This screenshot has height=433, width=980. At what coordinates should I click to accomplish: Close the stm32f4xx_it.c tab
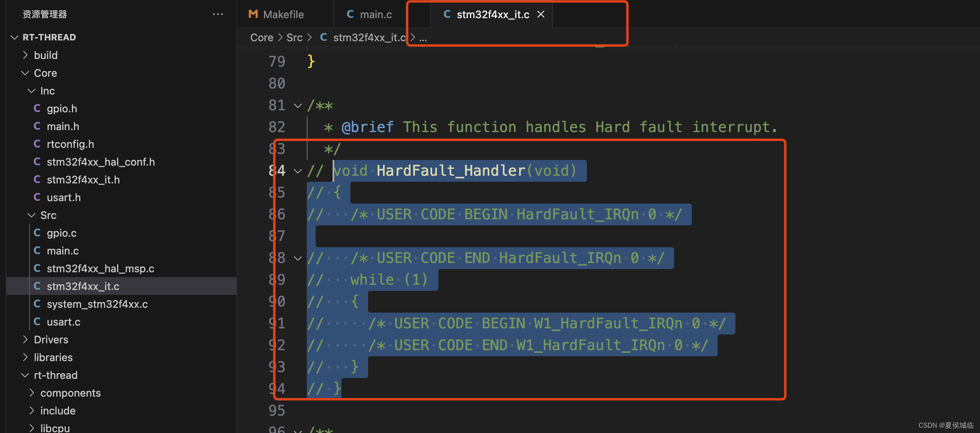click(x=541, y=14)
